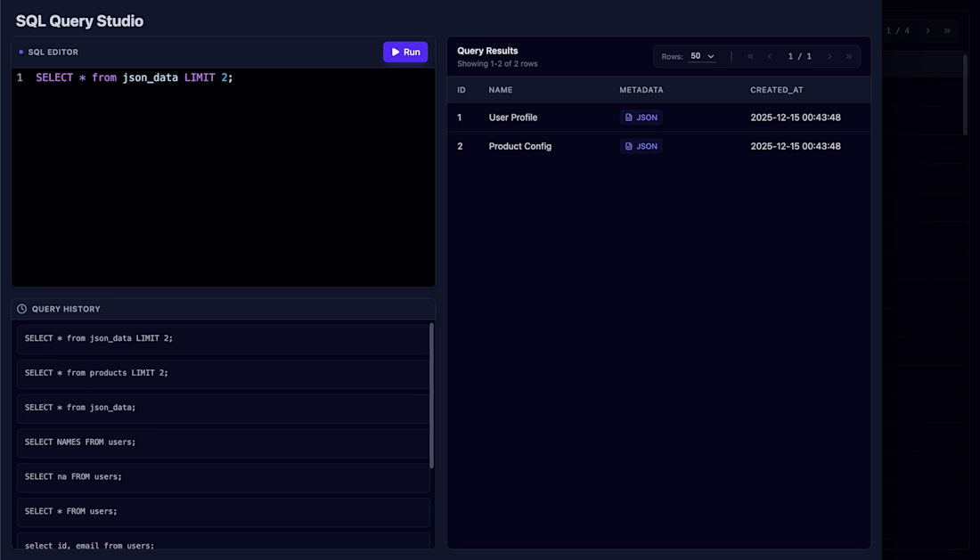980x560 pixels.
Task: Click the METADATA column header
Action: click(641, 90)
